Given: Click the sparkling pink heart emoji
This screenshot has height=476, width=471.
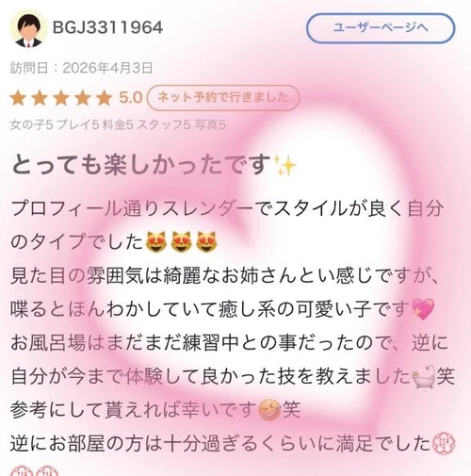Looking at the screenshot, I should 423,309.
